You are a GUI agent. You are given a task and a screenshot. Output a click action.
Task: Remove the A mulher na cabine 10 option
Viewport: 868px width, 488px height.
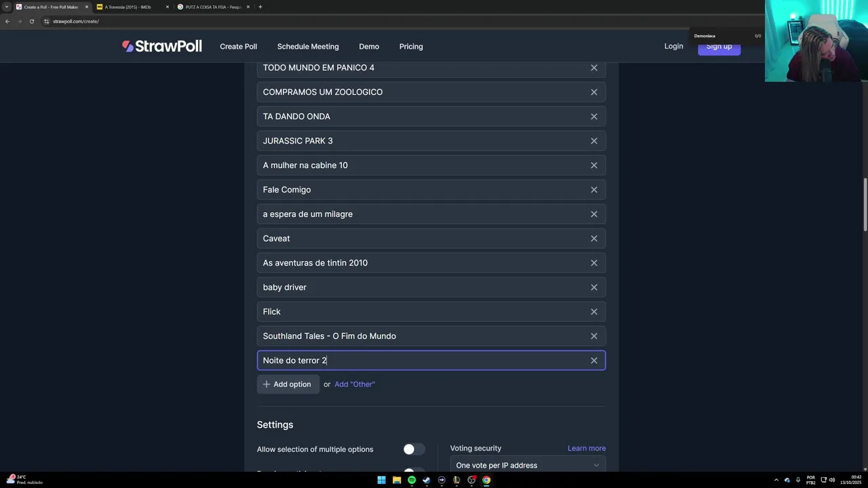pos(594,165)
